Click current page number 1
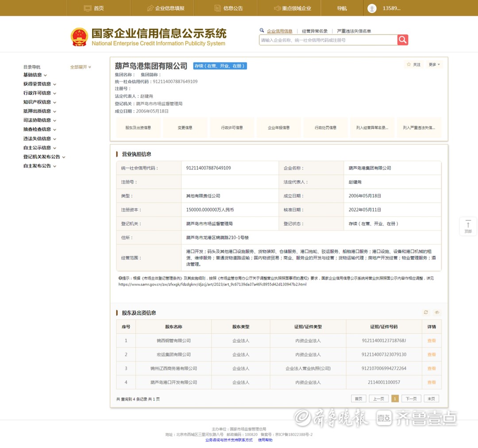 click(395, 398)
